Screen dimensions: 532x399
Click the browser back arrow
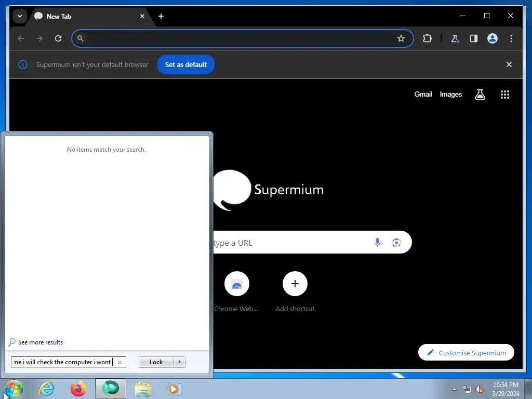(x=21, y=38)
